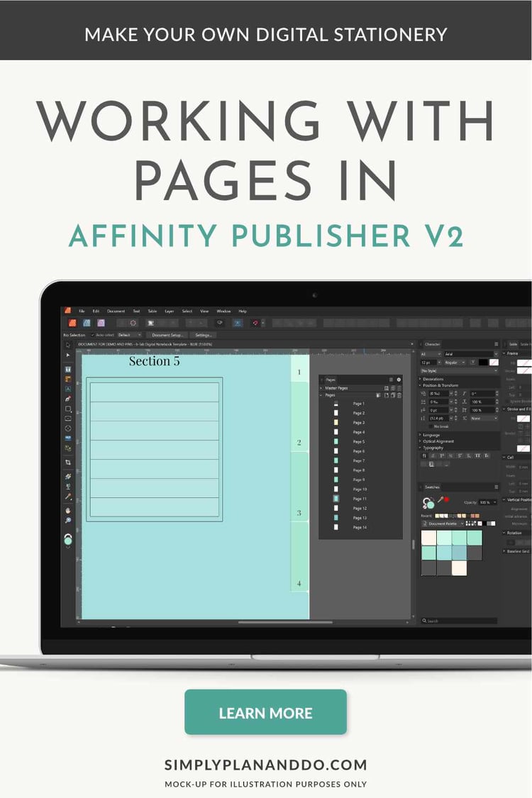This screenshot has width=532, height=798.
Task: Select the Node tool
Action: click(67, 355)
